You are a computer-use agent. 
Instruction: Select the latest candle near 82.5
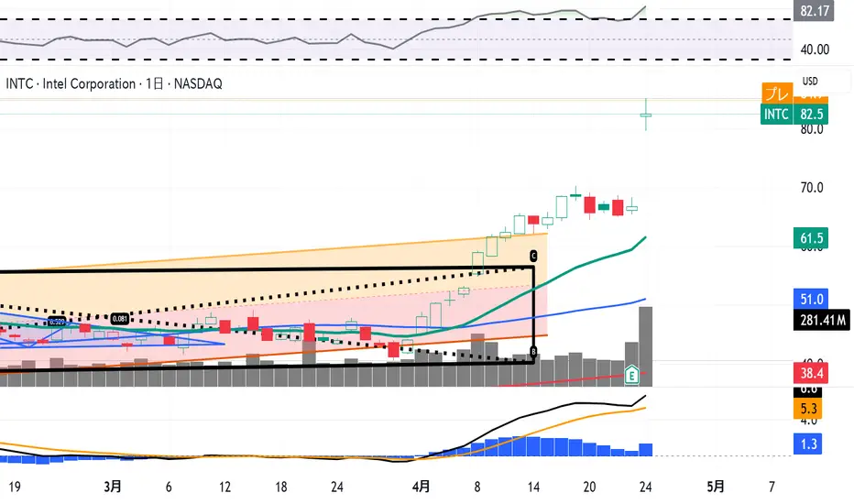tap(645, 115)
